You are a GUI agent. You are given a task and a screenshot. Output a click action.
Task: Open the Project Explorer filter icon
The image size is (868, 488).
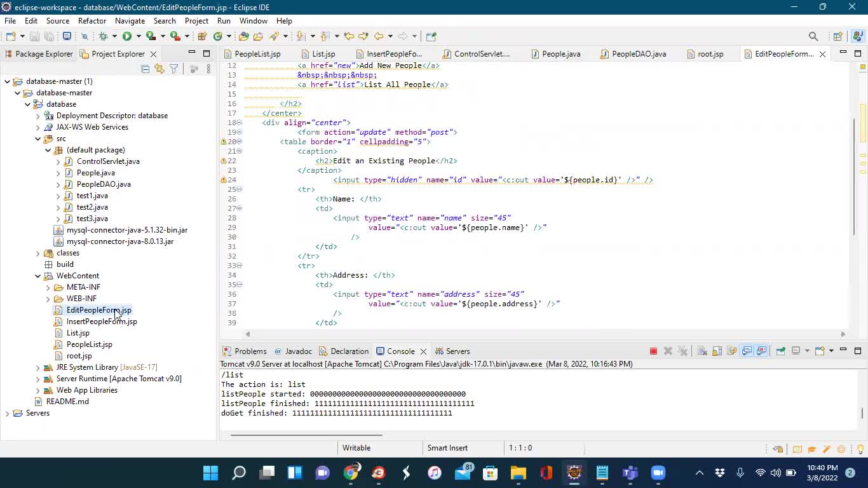point(173,69)
